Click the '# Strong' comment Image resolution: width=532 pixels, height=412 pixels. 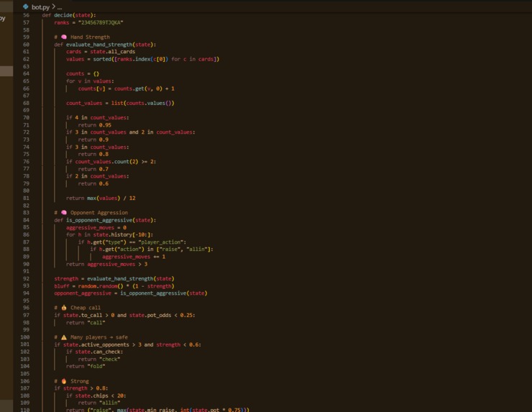point(71,381)
